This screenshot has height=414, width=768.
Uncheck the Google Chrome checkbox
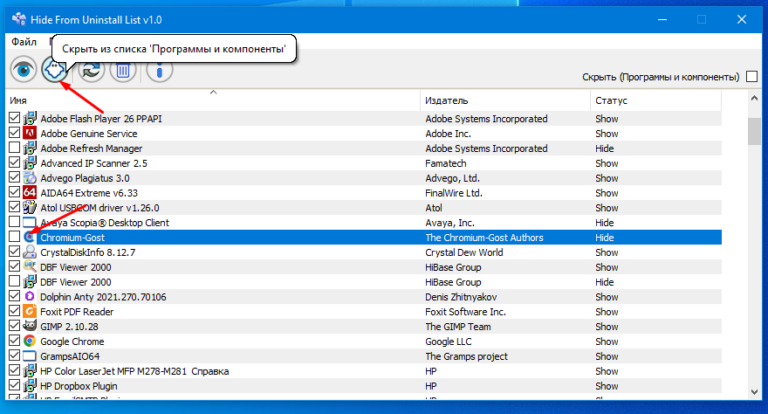click(x=14, y=341)
